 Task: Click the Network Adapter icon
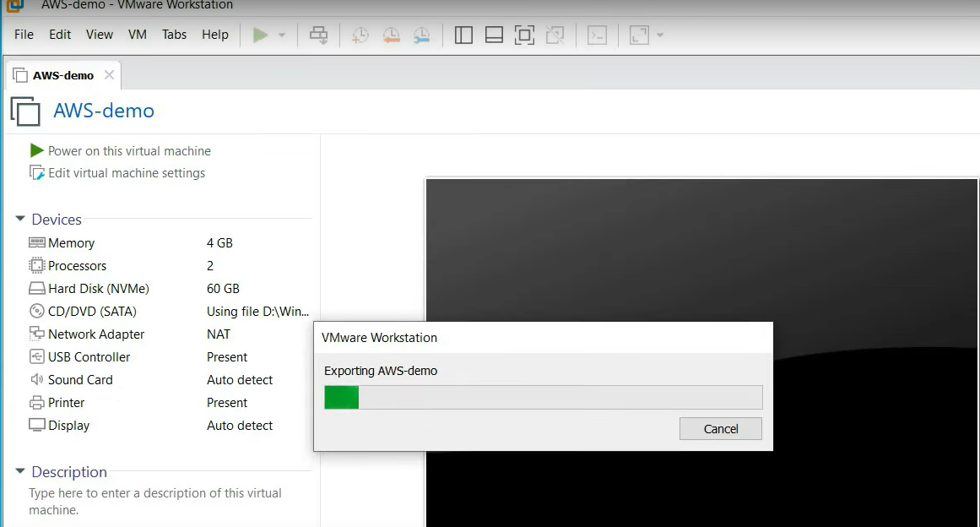click(x=37, y=334)
